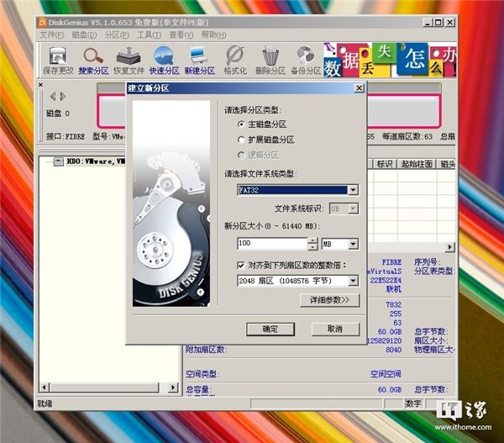Click the 序列号 label
Screen dimensions: 504x443
tap(428, 262)
